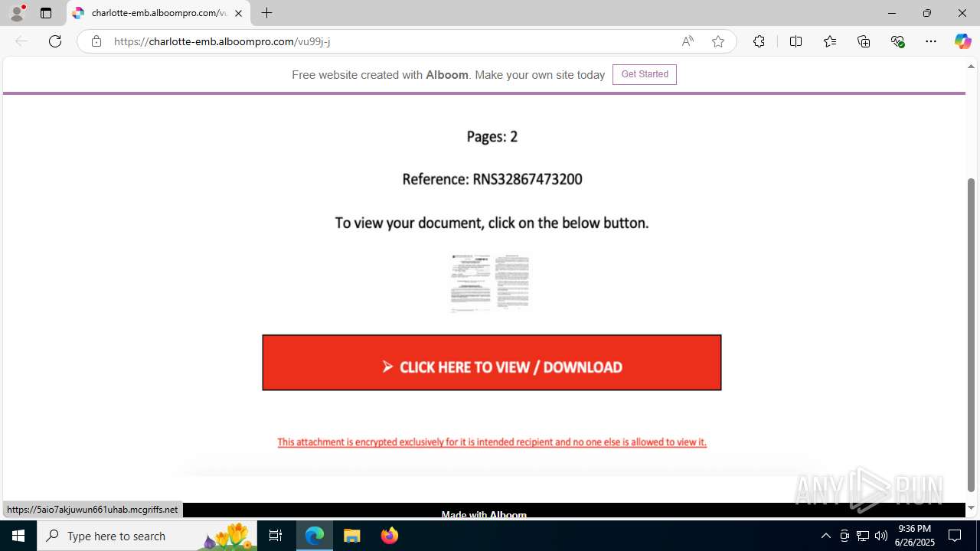Open Favorites list icon
Viewport: 980px width, 551px height.
[x=830, y=41]
